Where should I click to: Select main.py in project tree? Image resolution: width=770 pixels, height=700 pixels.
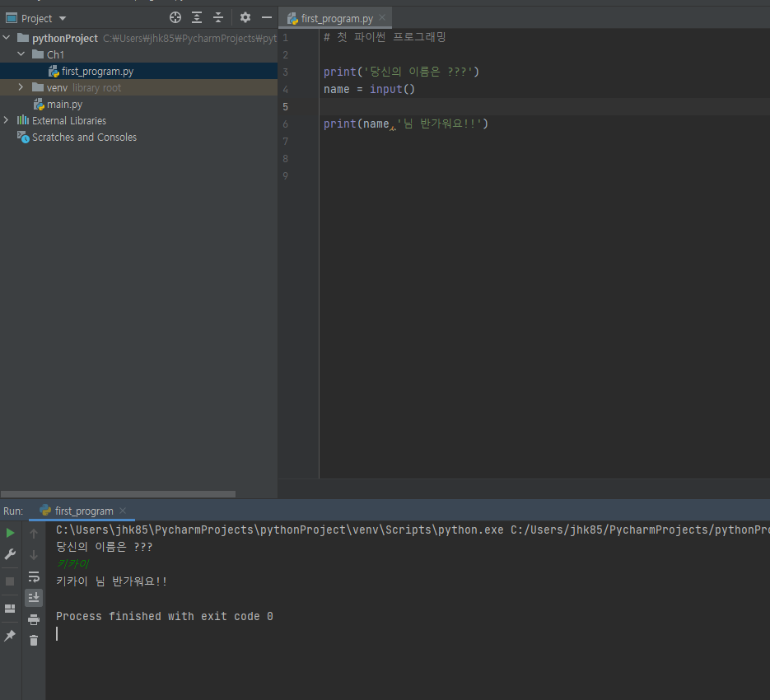(x=138, y=104)
